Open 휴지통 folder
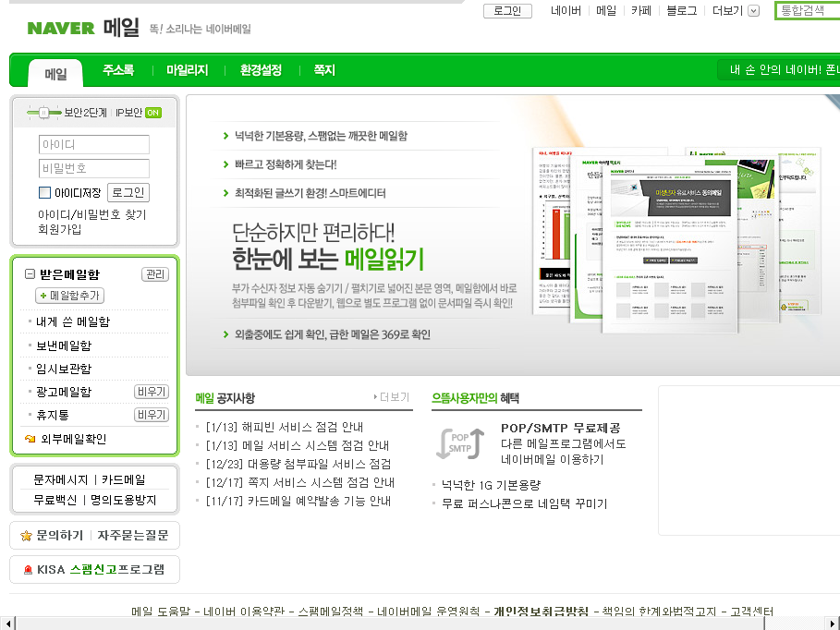Image resolution: width=840 pixels, height=630 pixels. point(52,415)
